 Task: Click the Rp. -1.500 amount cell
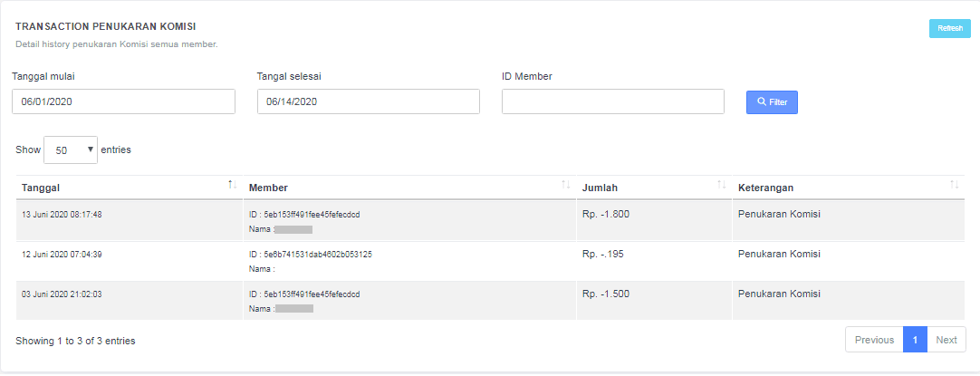pyautogui.click(x=606, y=294)
